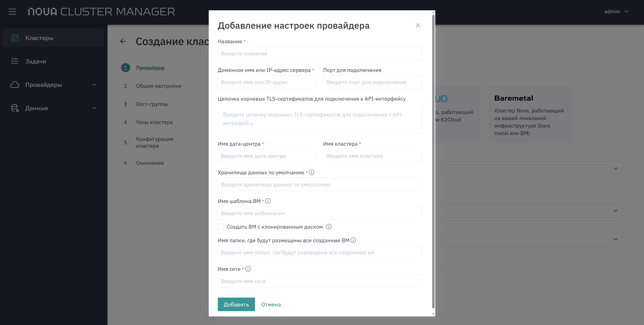
Task: Go to Хост-группы step
Action: point(152,104)
